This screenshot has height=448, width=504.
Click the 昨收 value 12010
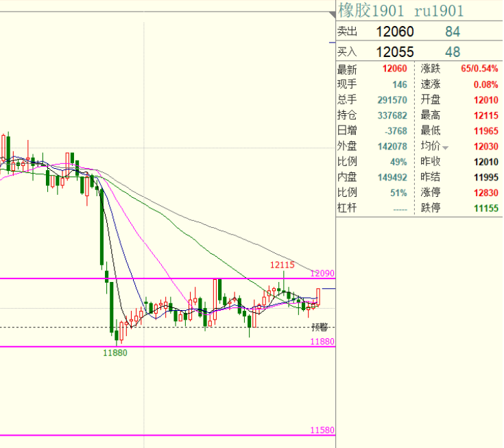click(x=486, y=162)
